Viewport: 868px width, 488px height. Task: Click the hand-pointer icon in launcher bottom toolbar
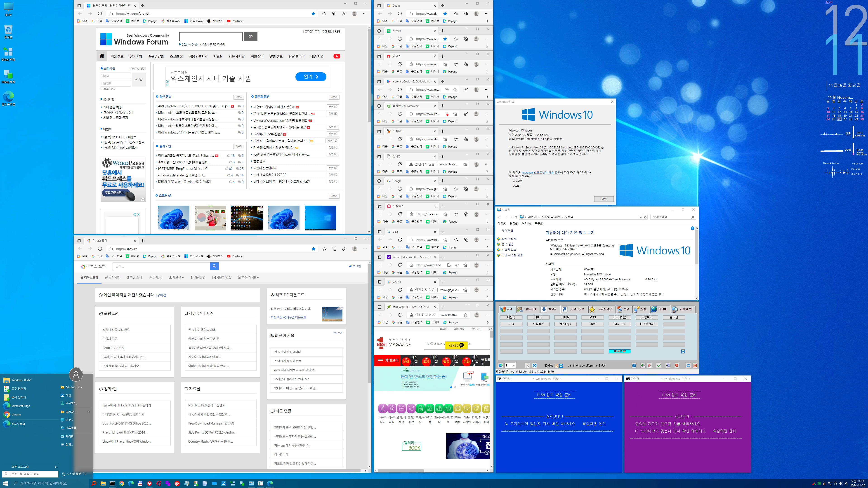528,365
